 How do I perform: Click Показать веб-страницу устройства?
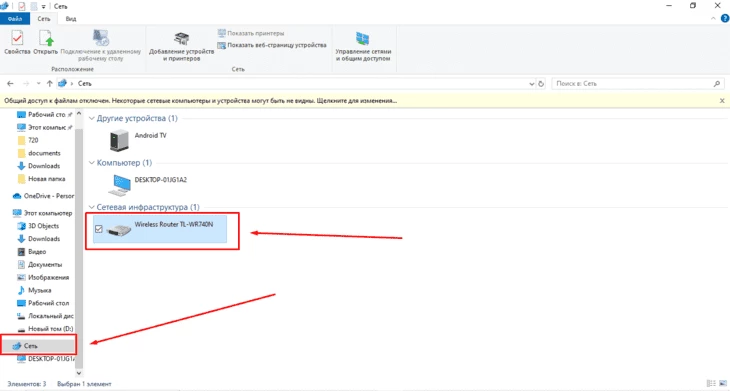(272, 45)
